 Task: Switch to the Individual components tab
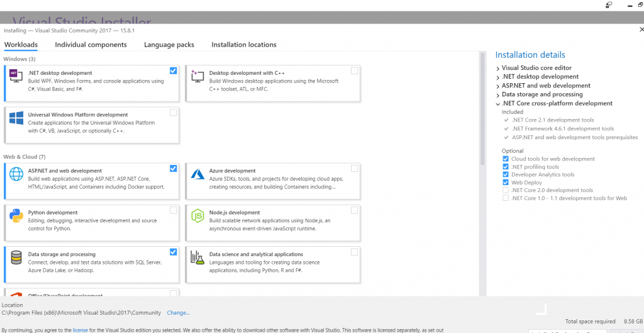(x=91, y=45)
